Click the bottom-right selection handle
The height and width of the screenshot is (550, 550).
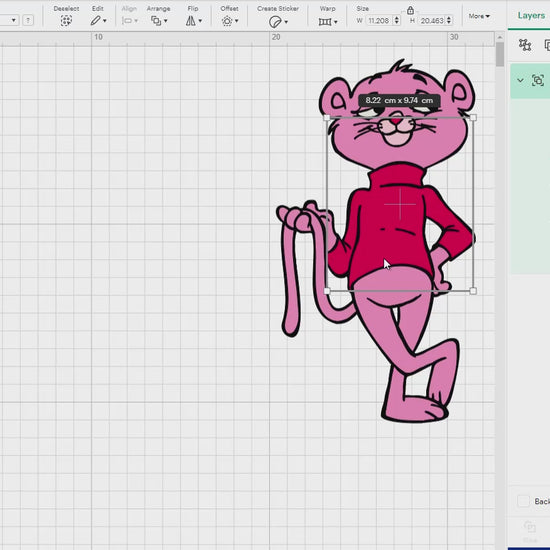tap(473, 291)
